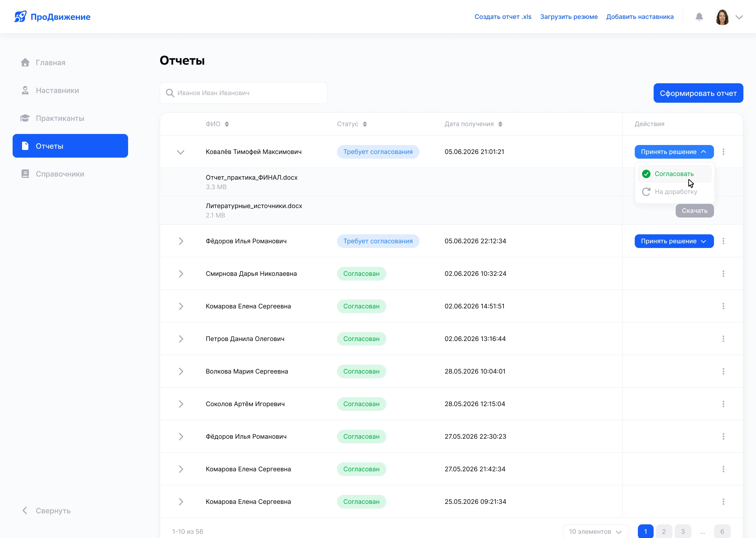
Task: Click Требует согласования status for Ковалёв
Action: click(378, 152)
